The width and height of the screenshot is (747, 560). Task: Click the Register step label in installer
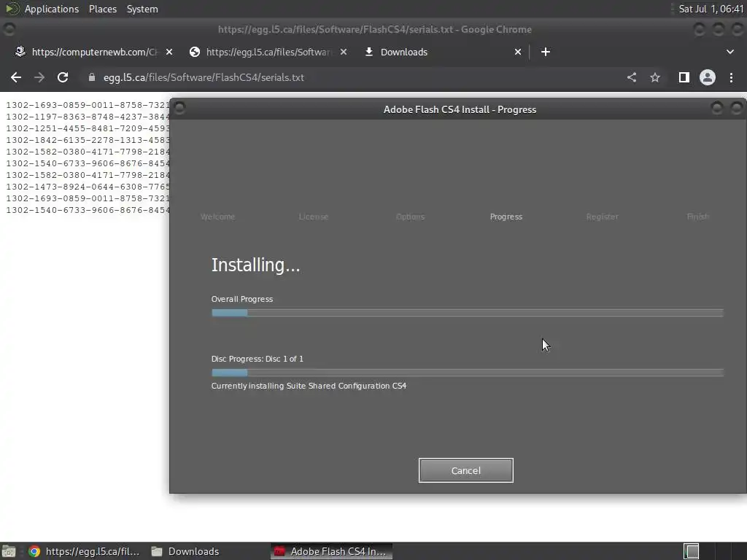point(602,217)
